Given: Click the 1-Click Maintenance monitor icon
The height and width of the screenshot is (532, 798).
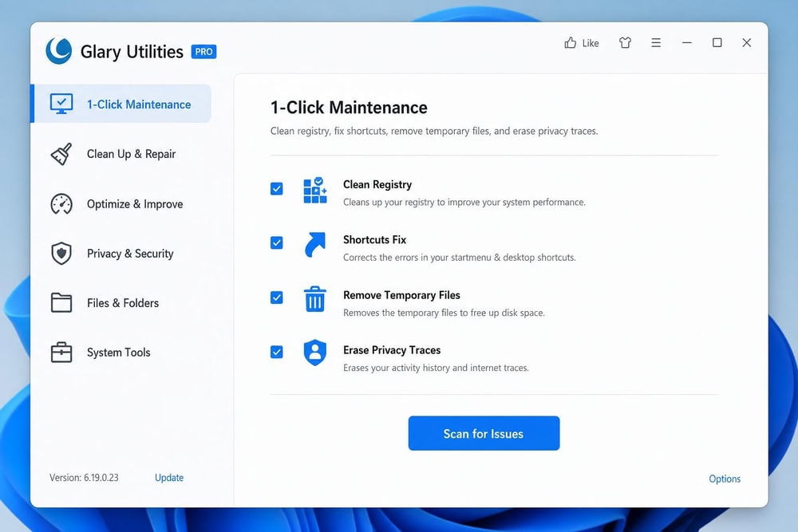Looking at the screenshot, I should pos(61,104).
